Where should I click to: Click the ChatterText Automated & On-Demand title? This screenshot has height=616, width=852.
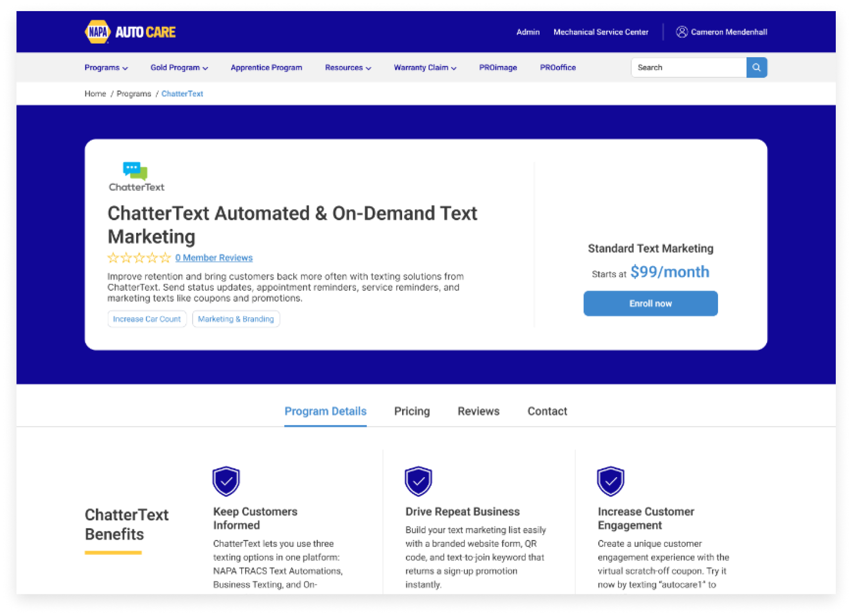292,225
